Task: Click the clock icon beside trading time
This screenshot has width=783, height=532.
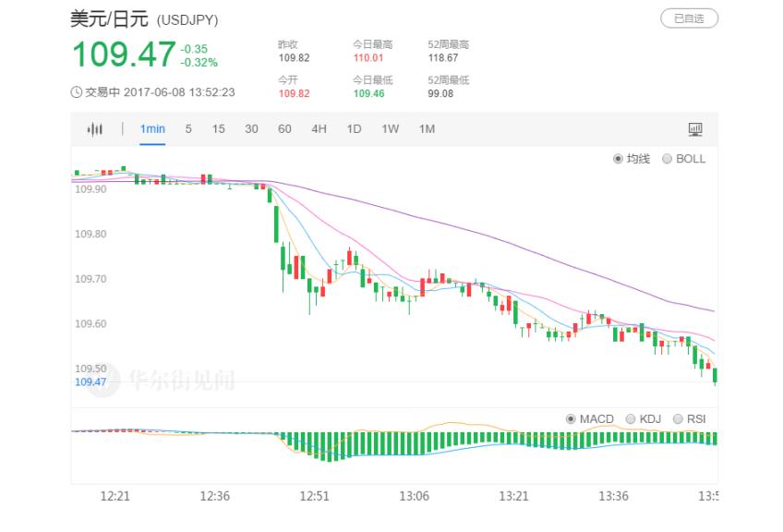Action: tap(77, 92)
